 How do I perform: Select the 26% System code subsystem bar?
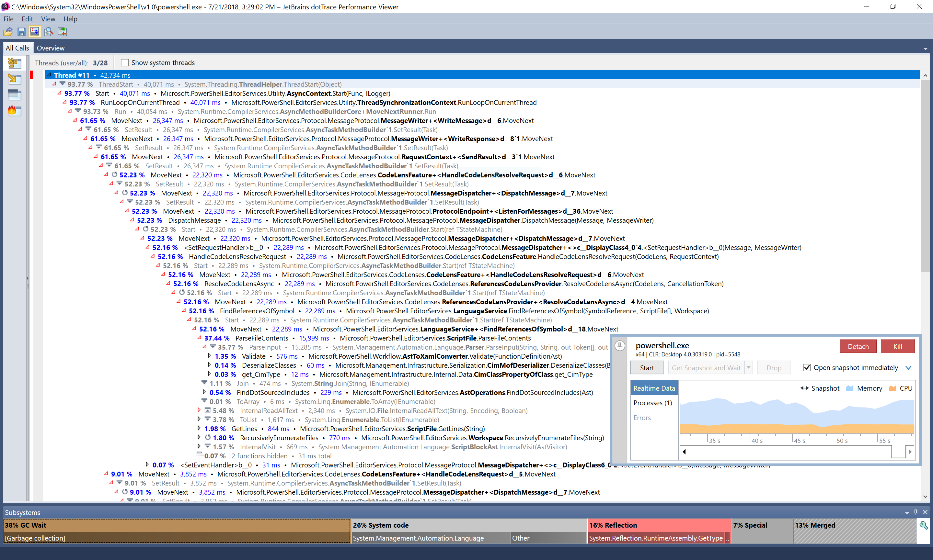tap(469, 531)
